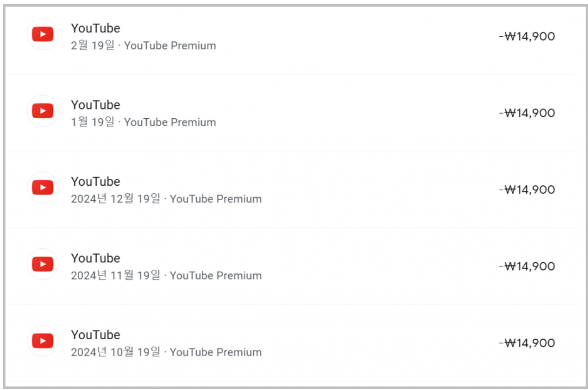Click YouTube icon for 1월 19일 payment

(x=43, y=111)
